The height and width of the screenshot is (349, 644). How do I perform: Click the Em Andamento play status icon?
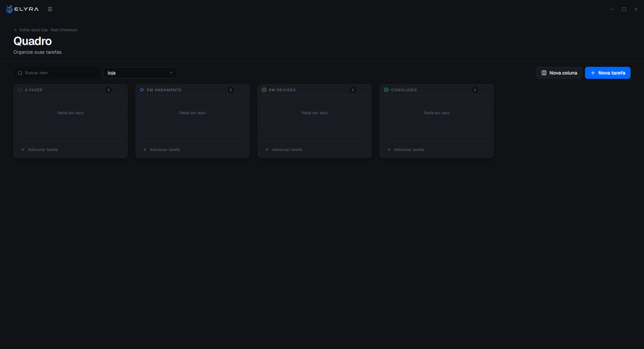(142, 90)
